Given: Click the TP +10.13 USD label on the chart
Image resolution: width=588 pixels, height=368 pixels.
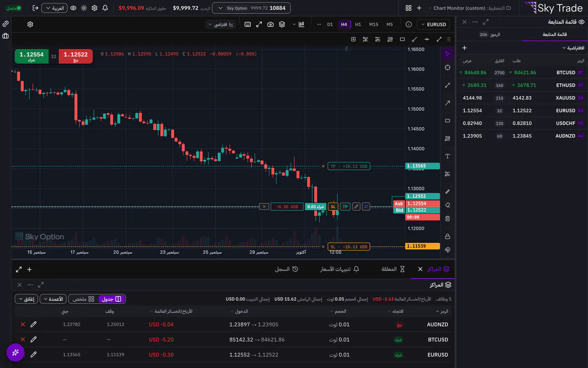Looking at the screenshot, I should (349, 166).
